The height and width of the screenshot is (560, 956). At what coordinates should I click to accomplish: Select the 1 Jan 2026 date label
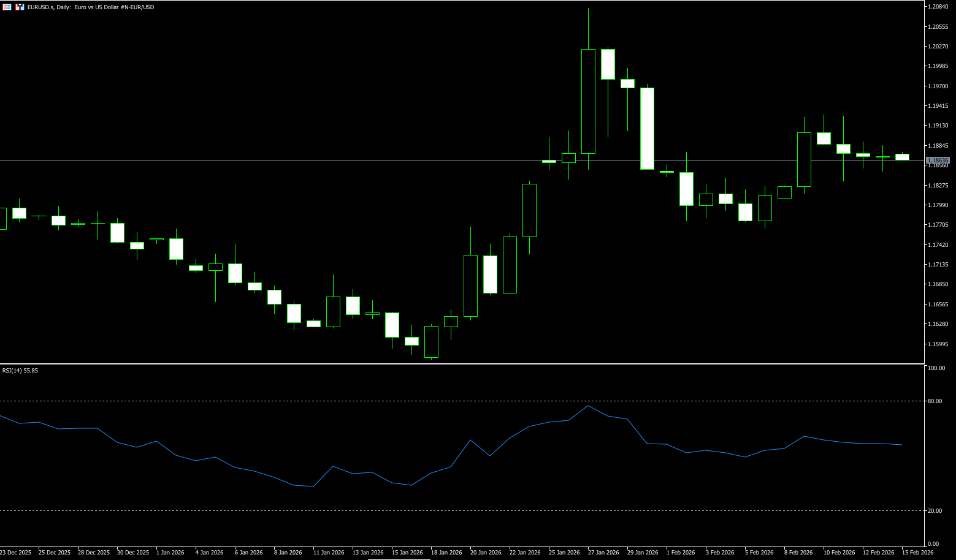[170, 553]
